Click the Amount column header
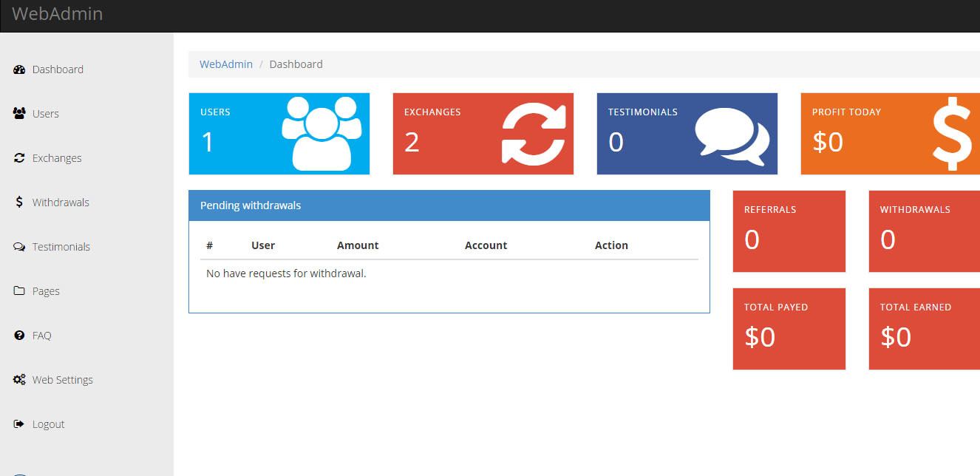 point(358,245)
